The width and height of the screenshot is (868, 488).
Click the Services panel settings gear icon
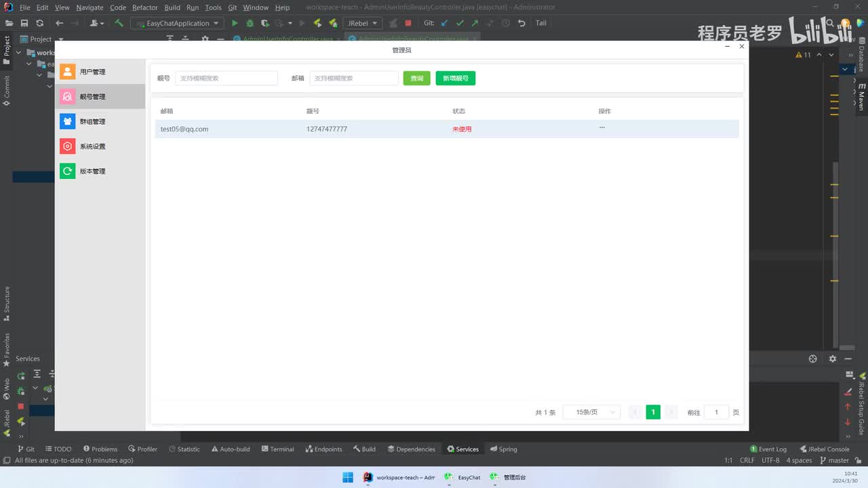tap(833, 359)
